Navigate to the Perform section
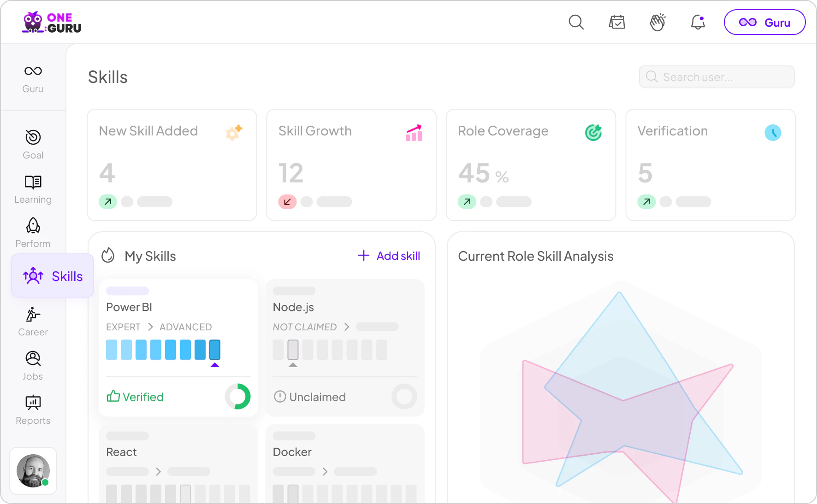Viewport: 817px width, 504px height. [33, 233]
